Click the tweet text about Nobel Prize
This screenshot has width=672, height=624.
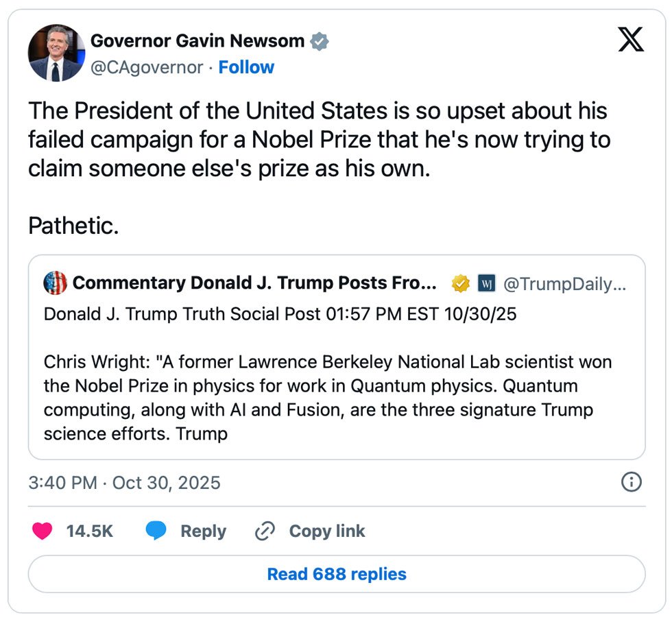point(319,140)
